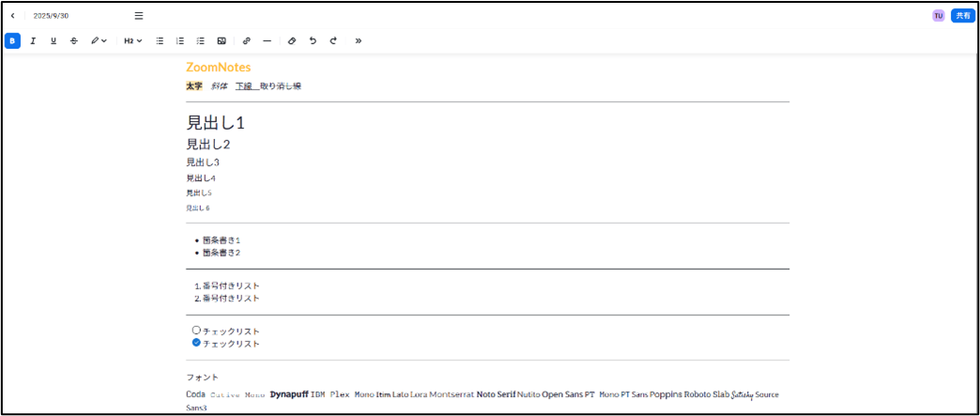Undo the last action

click(313, 40)
